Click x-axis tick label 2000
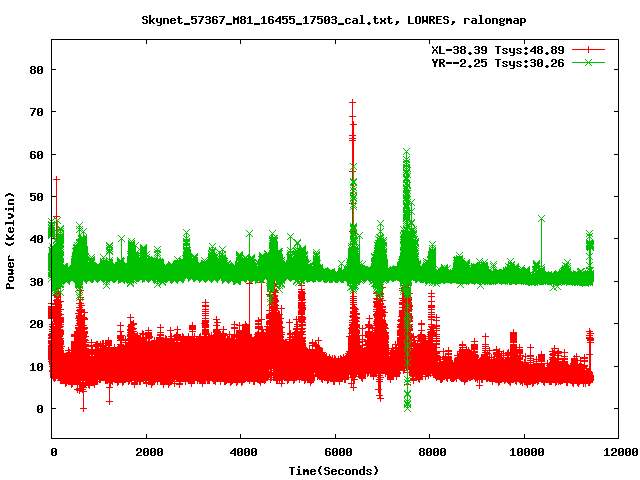640x480 pixels. tap(149, 452)
